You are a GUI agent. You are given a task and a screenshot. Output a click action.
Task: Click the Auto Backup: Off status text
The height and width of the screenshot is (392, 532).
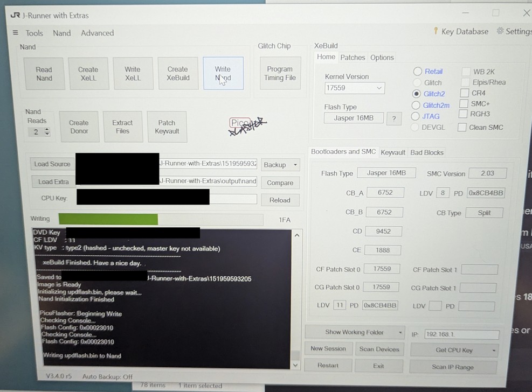click(x=107, y=377)
